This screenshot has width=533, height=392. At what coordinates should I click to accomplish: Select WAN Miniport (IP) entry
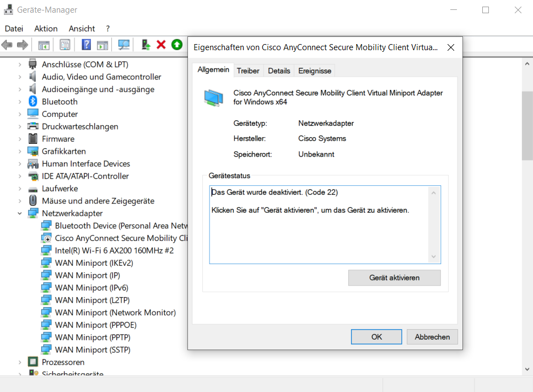[x=87, y=275]
